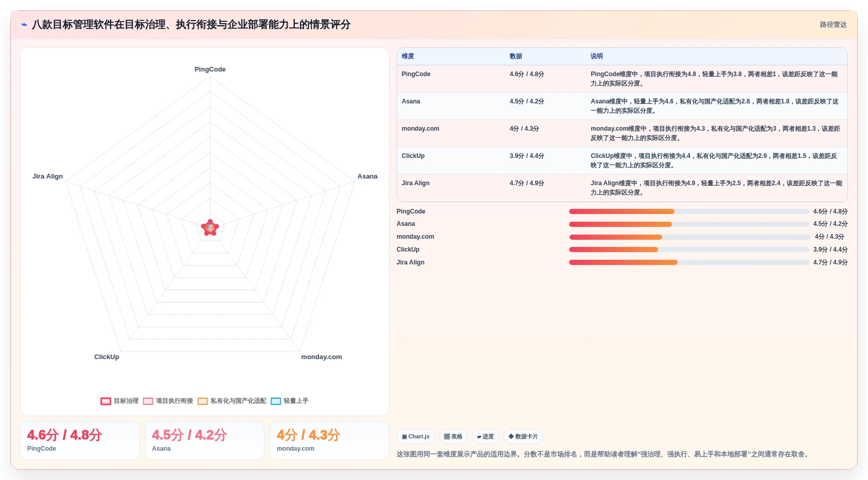Click the 数据卡片 tag chip
Screen dimensions: 868x480
coord(523,437)
